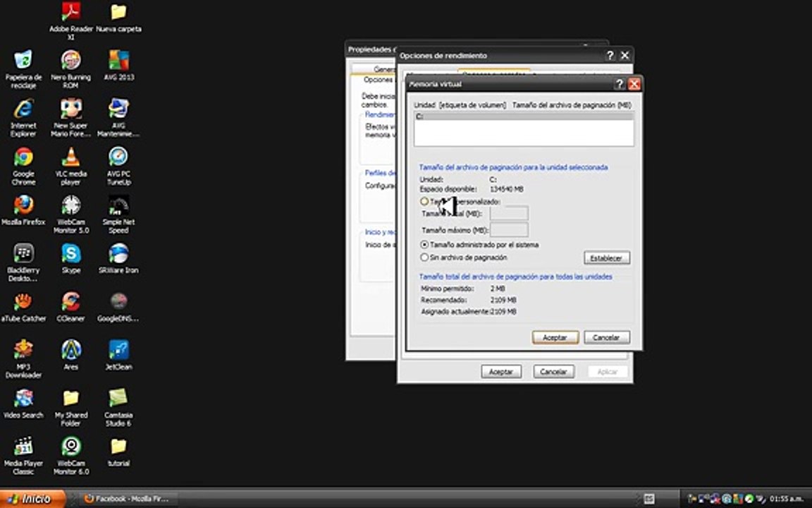Launch Camtasia Studio 6 icon

tap(118, 397)
